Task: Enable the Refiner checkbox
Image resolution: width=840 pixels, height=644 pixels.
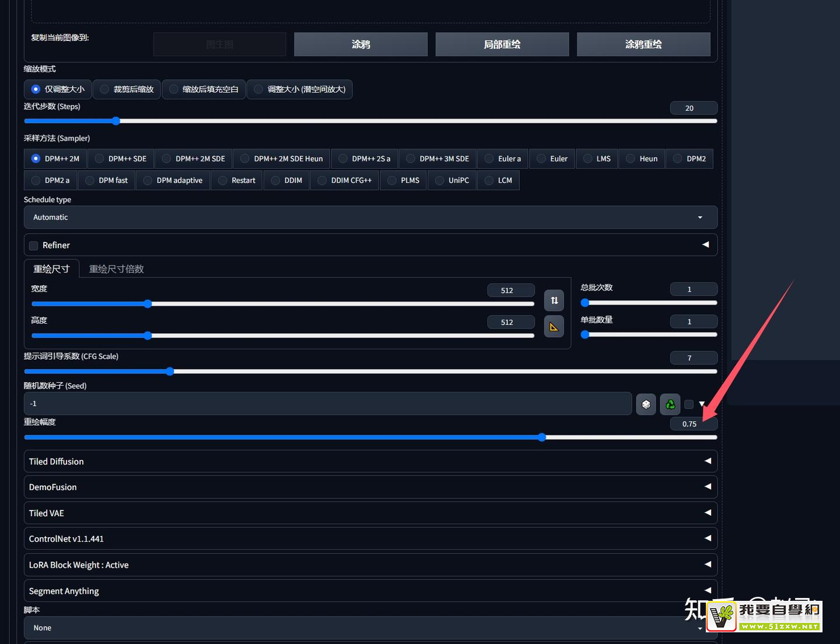Action: [34, 246]
